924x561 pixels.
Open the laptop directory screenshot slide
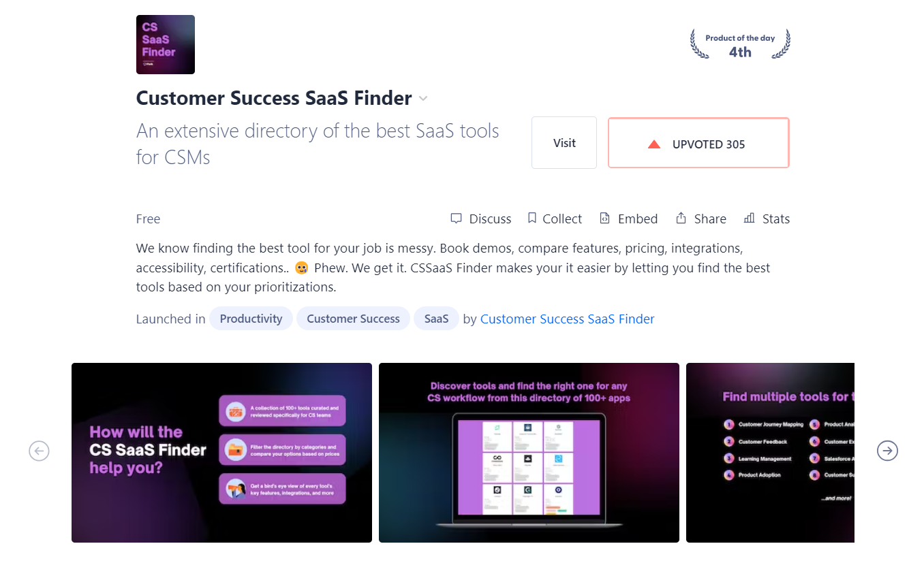tap(529, 453)
